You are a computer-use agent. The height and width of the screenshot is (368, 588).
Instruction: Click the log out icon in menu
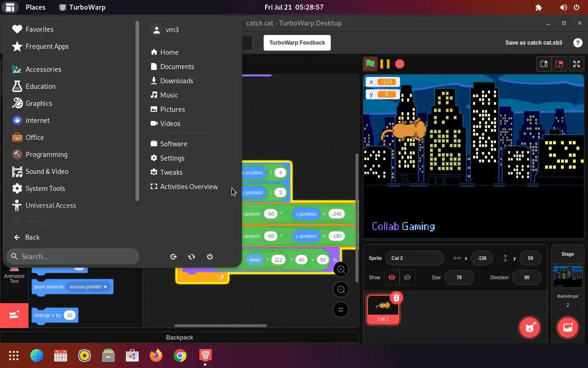[x=173, y=257]
